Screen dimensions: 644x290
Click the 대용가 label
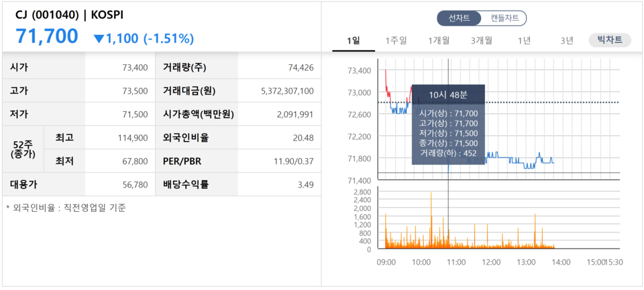coord(23,185)
